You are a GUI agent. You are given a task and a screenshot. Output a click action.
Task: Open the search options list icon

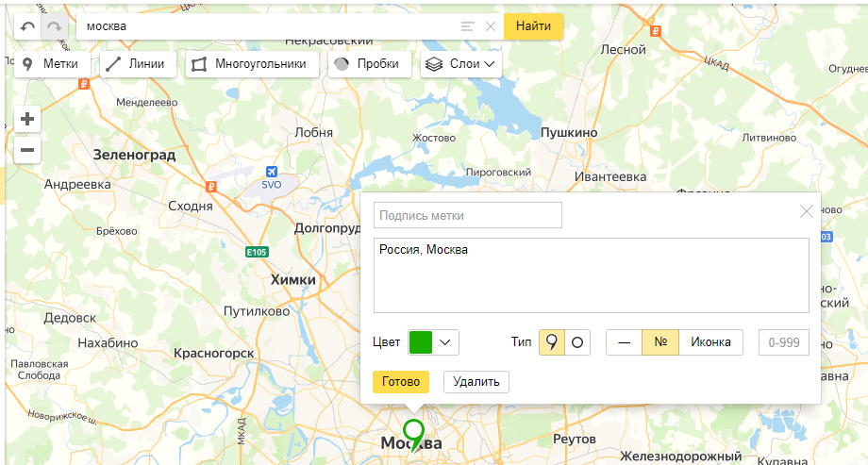(x=468, y=26)
